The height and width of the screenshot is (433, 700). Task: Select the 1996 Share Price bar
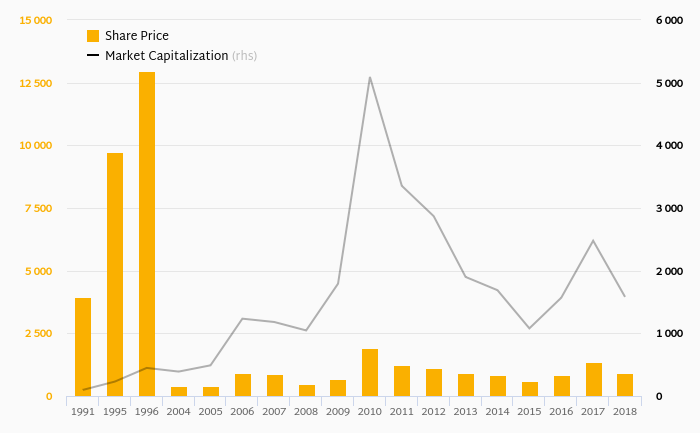(x=147, y=234)
